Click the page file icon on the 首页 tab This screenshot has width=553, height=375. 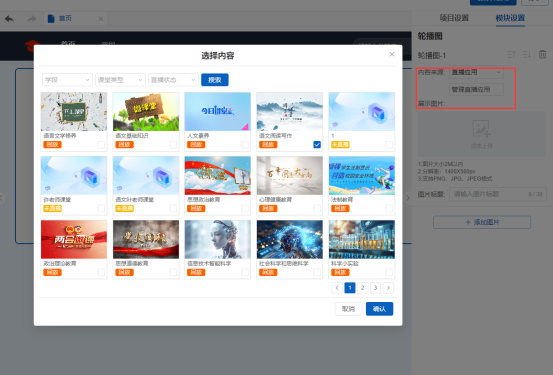pos(51,18)
